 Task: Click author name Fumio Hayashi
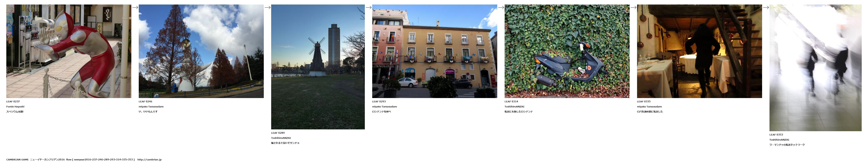click(16, 106)
